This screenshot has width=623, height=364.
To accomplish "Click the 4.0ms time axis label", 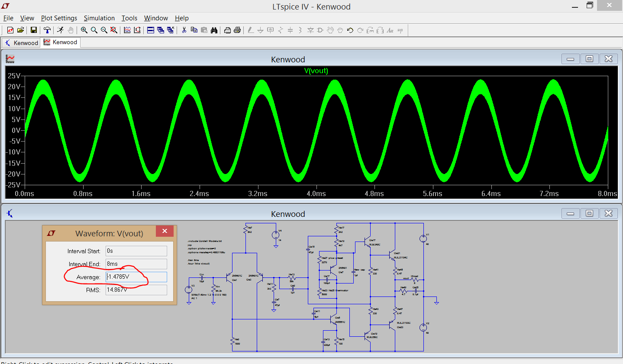I will tap(316, 193).
